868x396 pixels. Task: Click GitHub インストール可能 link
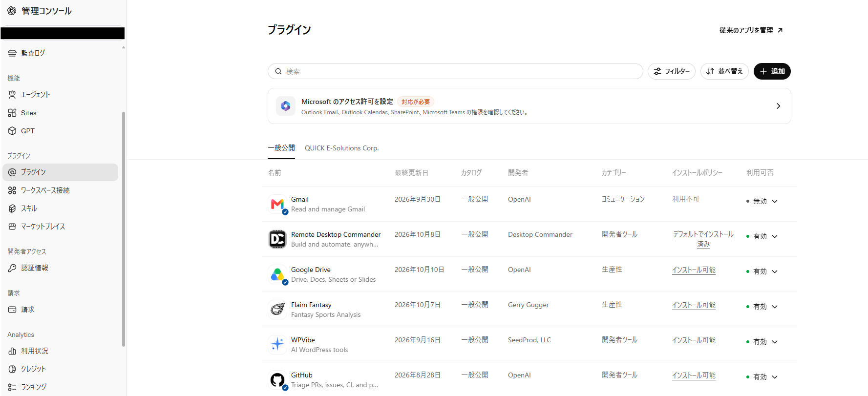click(x=694, y=375)
